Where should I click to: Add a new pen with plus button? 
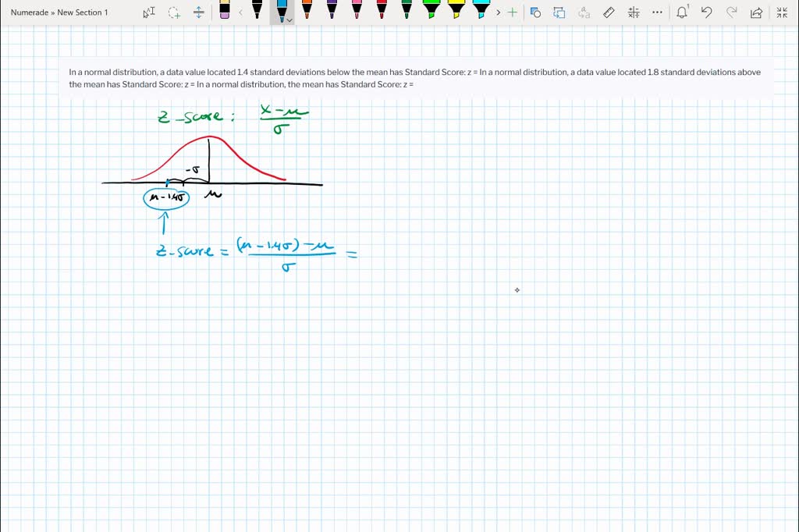pos(512,12)
